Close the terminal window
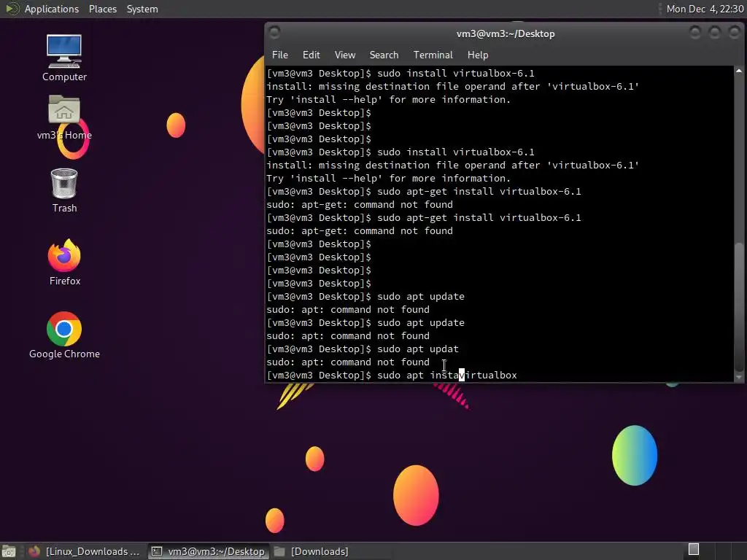This screenshot has width=747, height=560. tap(734, 32)
